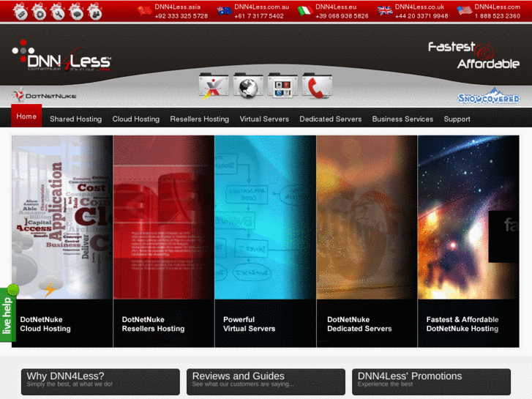This screenshot has height=399, width=532.
Task: Open the Support menu
Action: click(457, 119)
